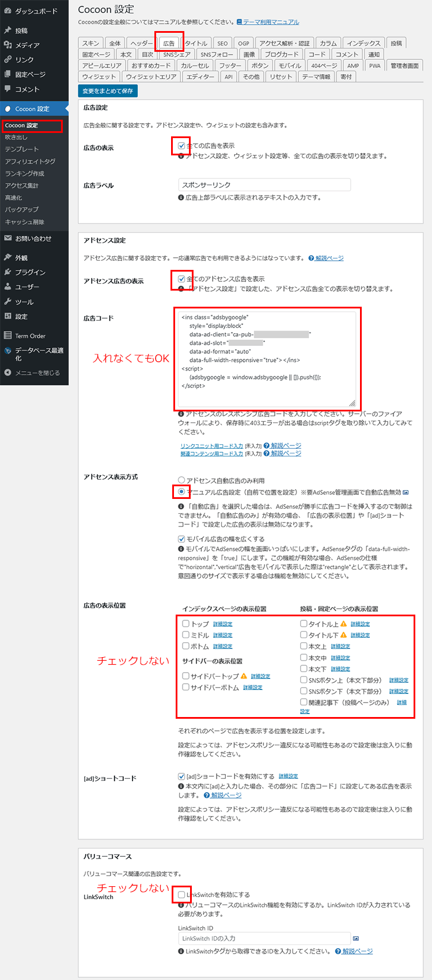Click help icon beside LinkSwitch 解説ページ link
Screen dimensions: 432x980
338,951
